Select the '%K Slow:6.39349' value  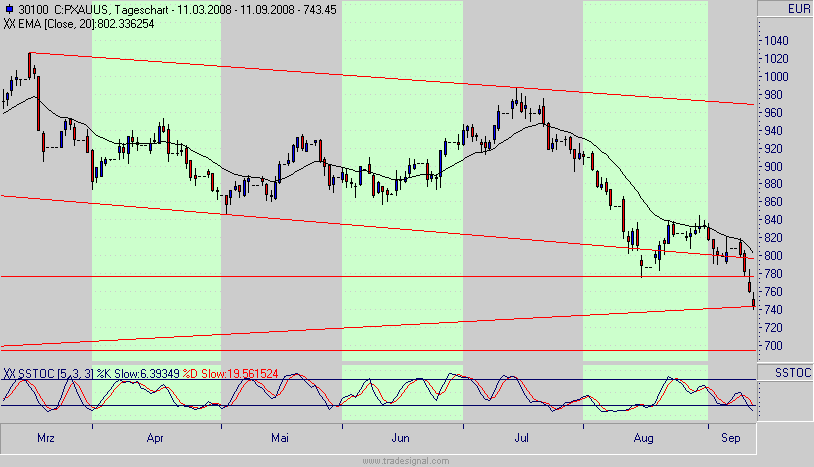click(137, 374)
